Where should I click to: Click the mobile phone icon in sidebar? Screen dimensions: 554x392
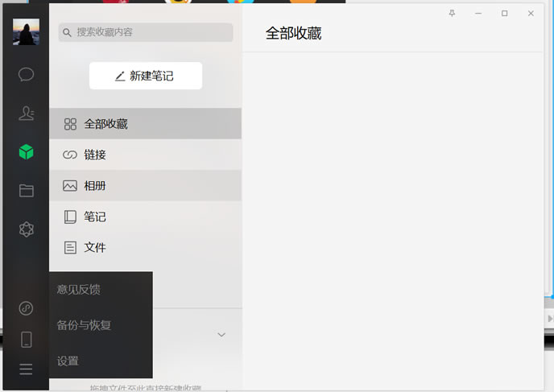click(x=26, y=340)
